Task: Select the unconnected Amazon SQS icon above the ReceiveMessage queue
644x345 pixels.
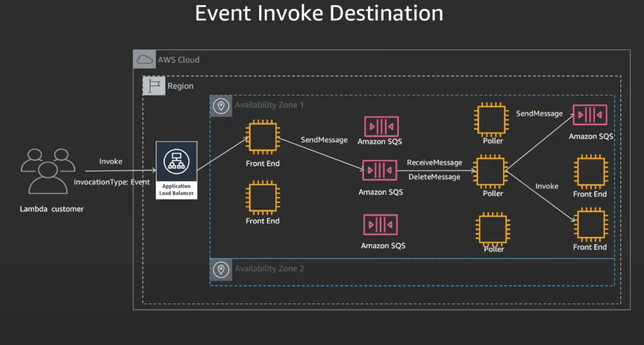Action: pos(381,126)
